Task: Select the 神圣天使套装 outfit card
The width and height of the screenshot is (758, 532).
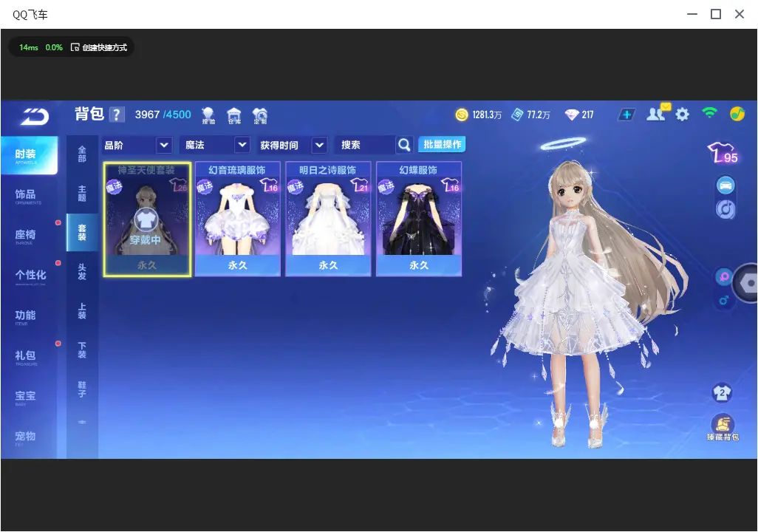Action: [147, 219]
